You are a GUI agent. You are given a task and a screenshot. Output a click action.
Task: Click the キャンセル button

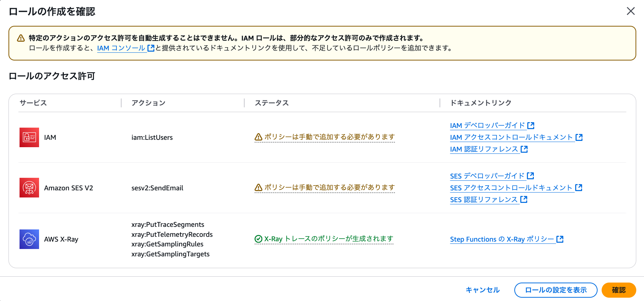click(483, 290)
